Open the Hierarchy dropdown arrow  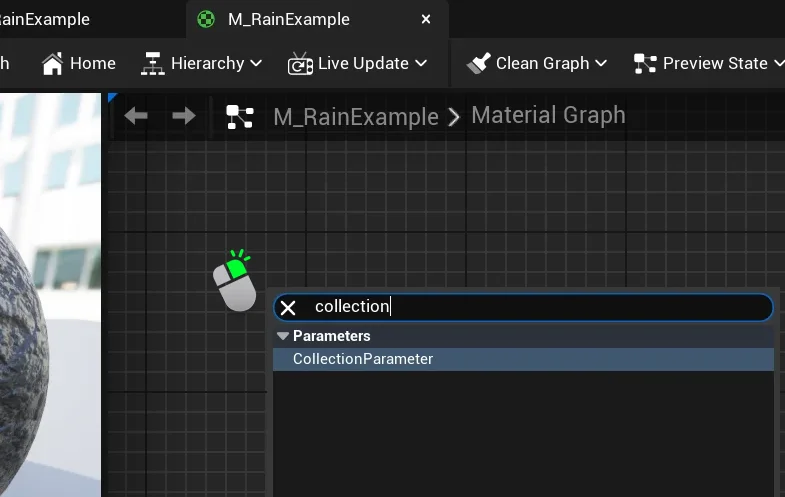[x=256, y=63]
